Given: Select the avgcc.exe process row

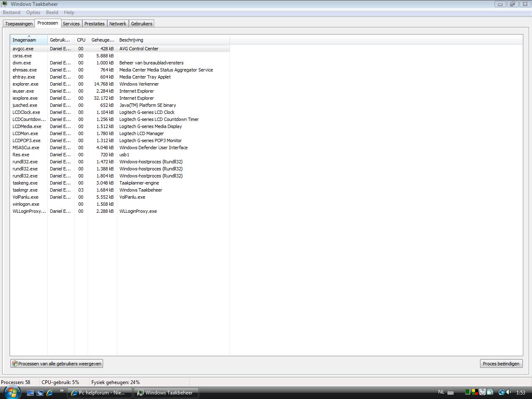Looking at the screenshot, I should tap(120, 49).
